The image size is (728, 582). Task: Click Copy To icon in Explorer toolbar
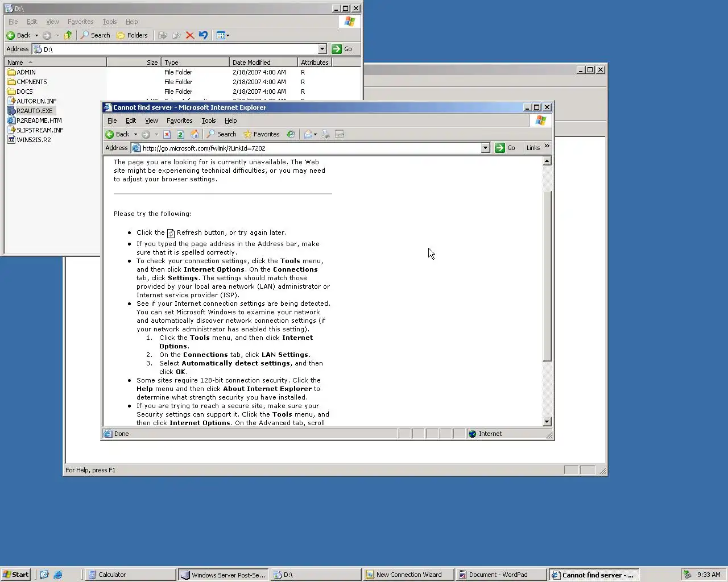[x=176, y=35]
